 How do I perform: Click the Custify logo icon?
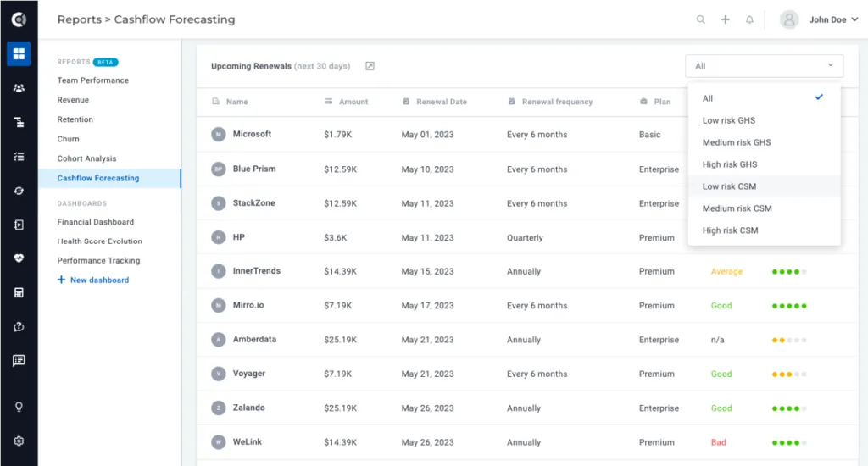tap(19, 19)
